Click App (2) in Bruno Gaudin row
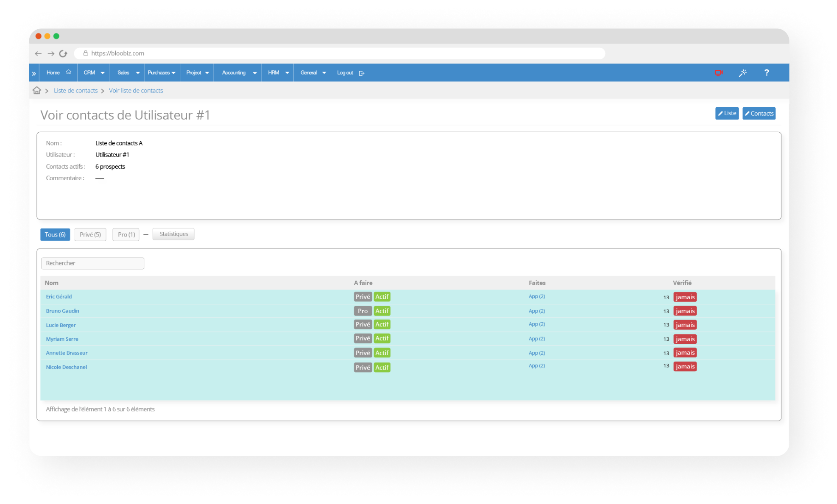The image size is (837, 504). (x=536, y=311)
